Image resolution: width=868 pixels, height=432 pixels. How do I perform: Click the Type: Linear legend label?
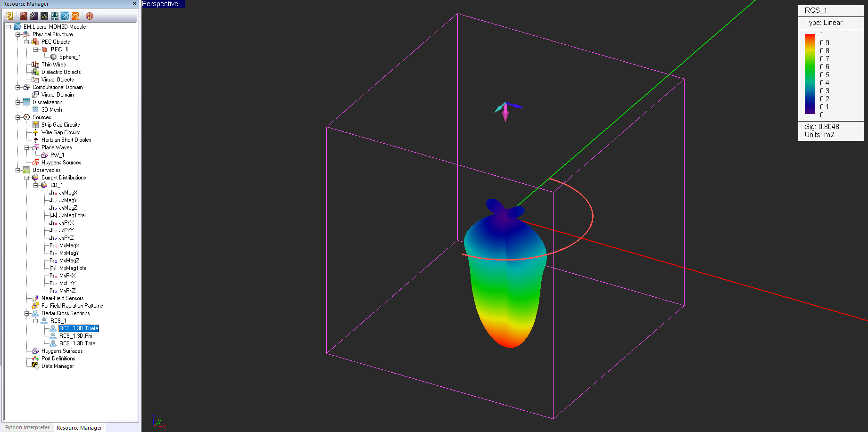(x=824, y=23)
